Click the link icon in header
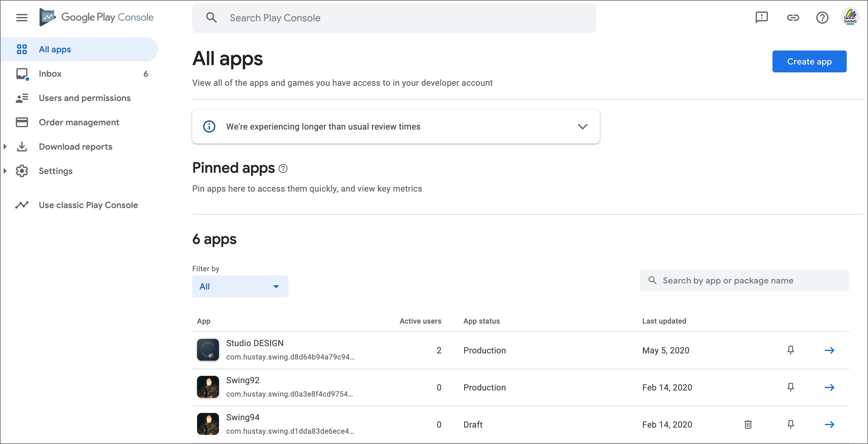This screenshot has width=868, height=444. 793,17
